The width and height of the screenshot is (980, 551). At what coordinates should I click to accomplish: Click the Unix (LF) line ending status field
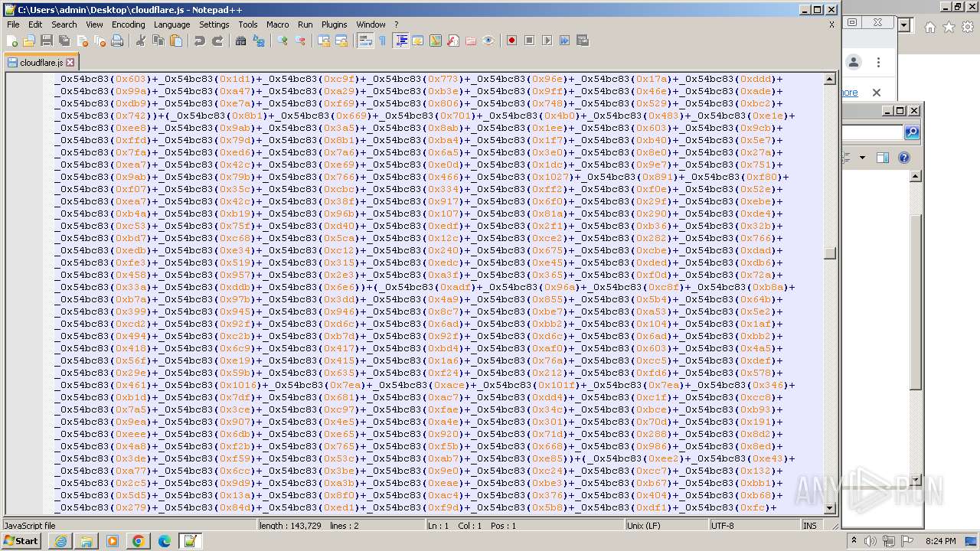pyautogui.click(x=667, y=526)
